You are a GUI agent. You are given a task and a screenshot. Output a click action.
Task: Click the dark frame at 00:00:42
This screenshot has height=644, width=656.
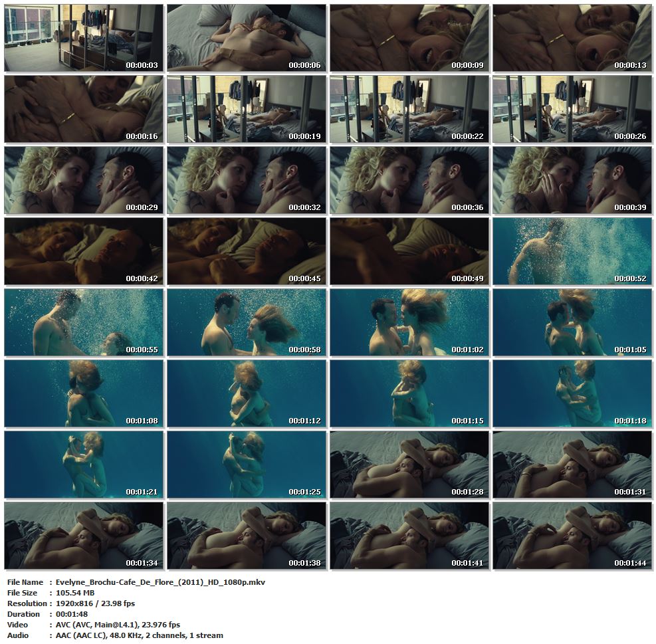pyautogui.click(x=84, y=251)
